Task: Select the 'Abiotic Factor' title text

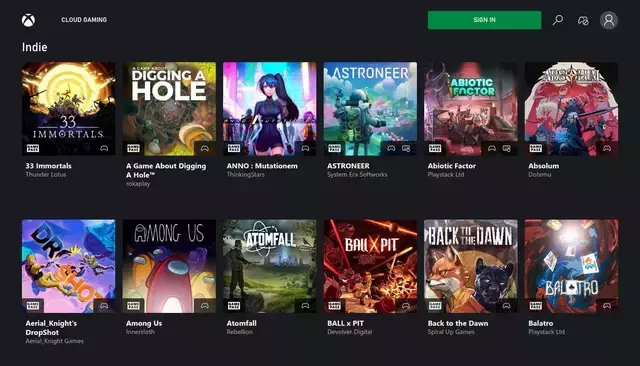Action: click(452, 166)
